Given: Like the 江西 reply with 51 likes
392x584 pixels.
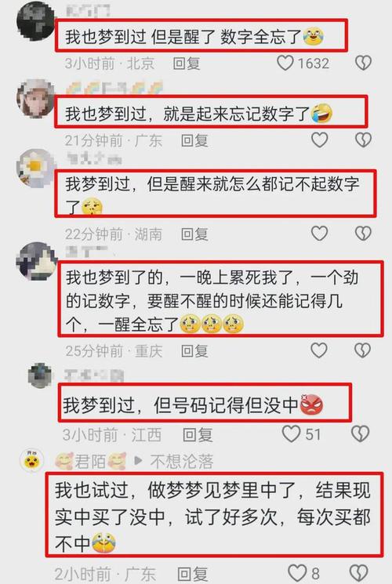Looking at the screenshot, I should pos(291,434).
